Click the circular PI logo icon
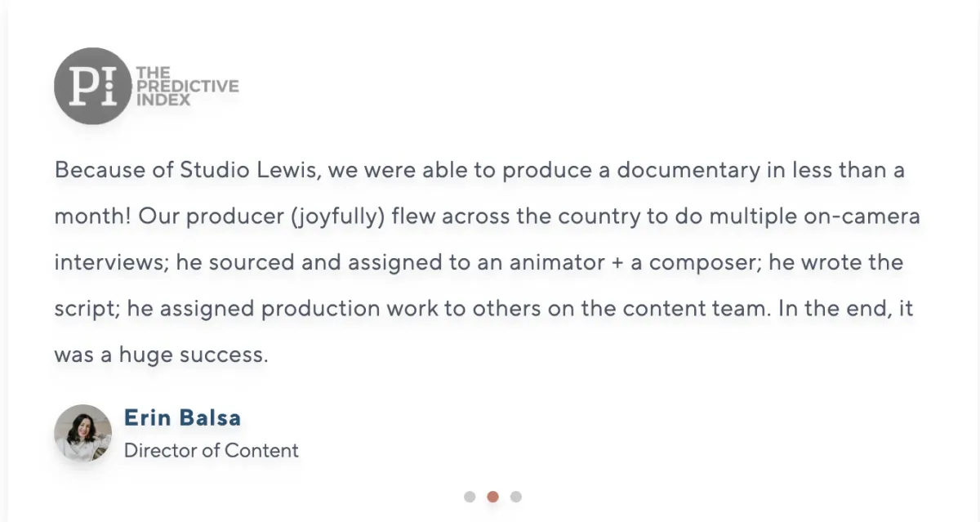The image size is (980, 522). tap(92, 86)
